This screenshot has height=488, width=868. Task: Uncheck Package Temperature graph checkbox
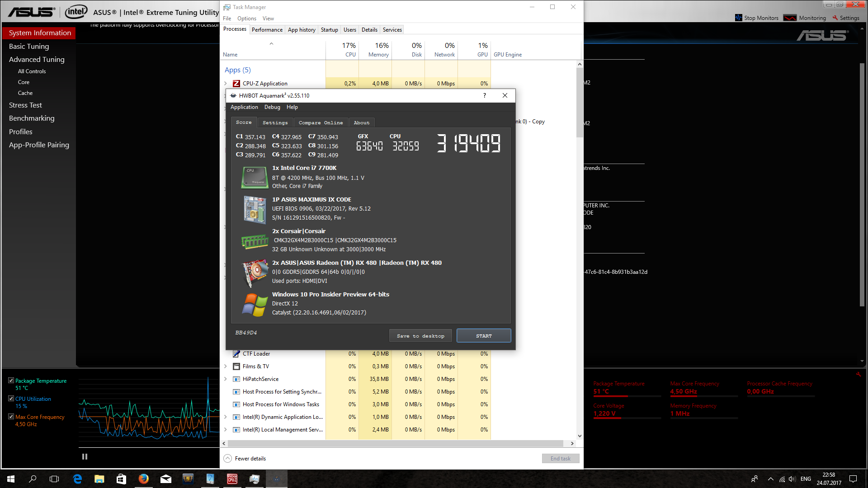click(11, 380)
